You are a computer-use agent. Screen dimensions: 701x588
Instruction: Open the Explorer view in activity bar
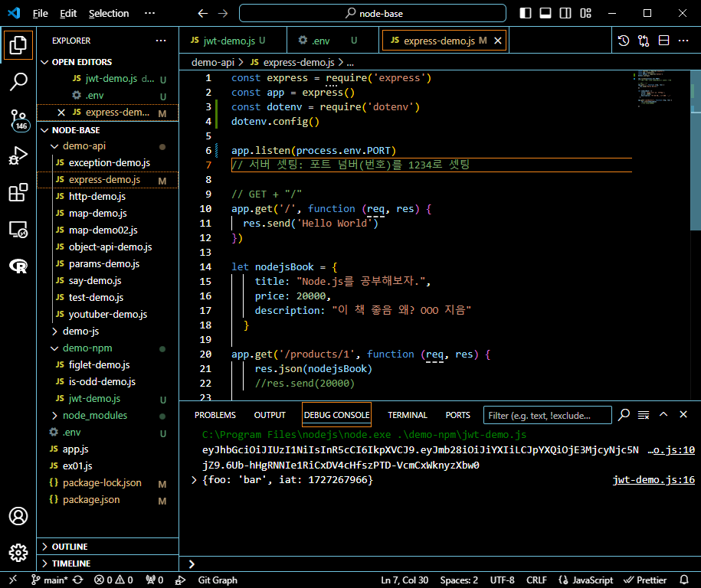(x=18, y=45)
